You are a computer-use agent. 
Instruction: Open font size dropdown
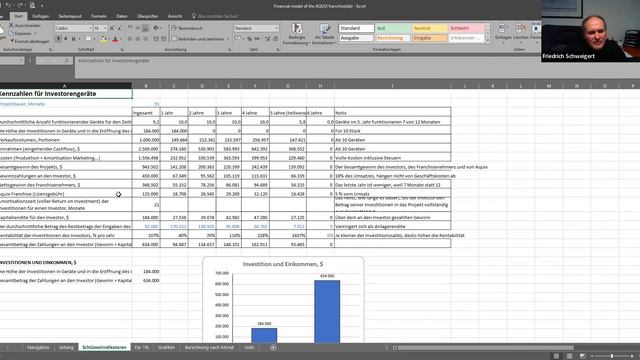tap(105, 28)
